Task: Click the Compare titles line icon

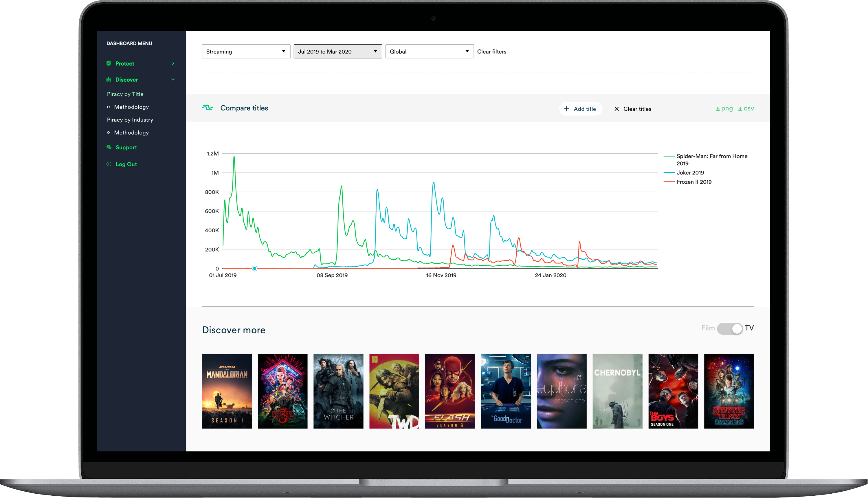Action: pos(207,108)
